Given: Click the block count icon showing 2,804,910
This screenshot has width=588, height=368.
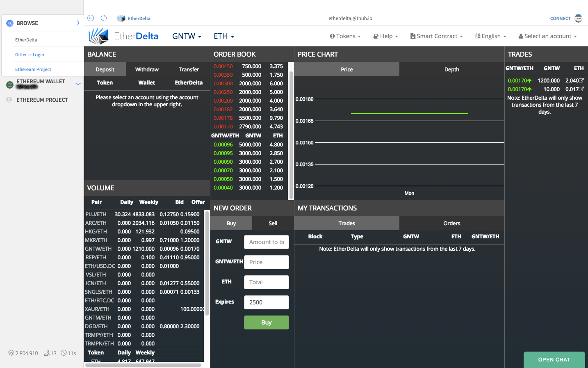Looking at the screenshot, I should coord(11,353).
